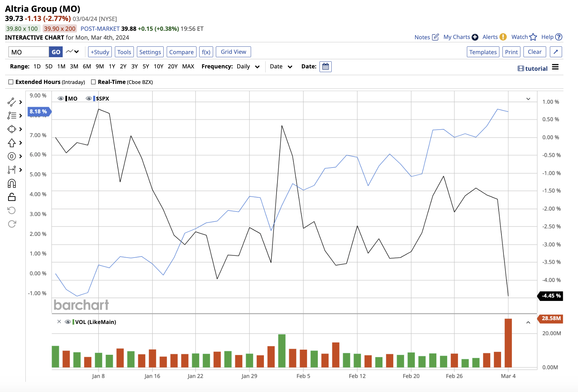Screen dimensions: 578x392
Task: Toggle visibility eye for $SPX series
Action: 89,99
